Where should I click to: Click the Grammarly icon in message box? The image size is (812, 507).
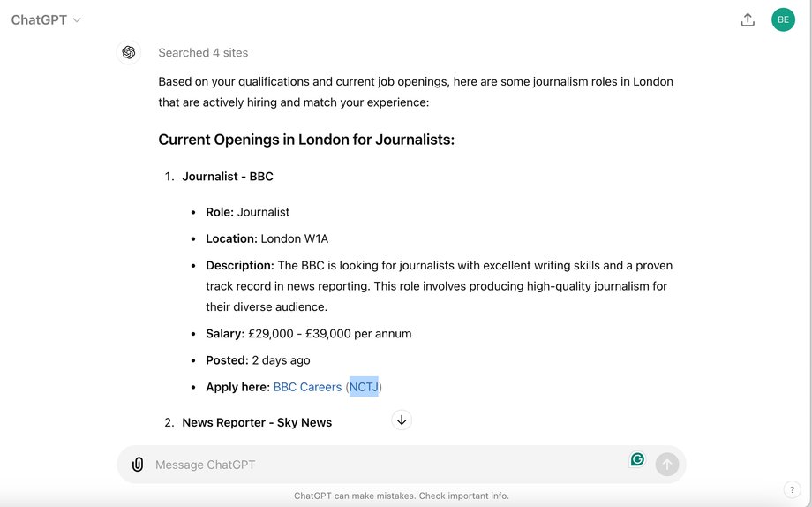(x=637, y=459)
